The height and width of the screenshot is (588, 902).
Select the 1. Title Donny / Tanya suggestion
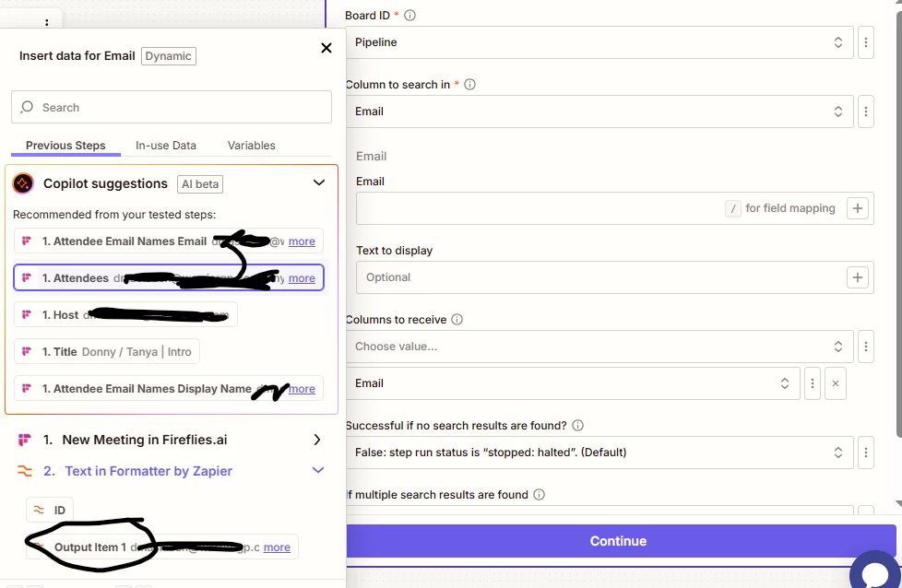pos(107,351)
